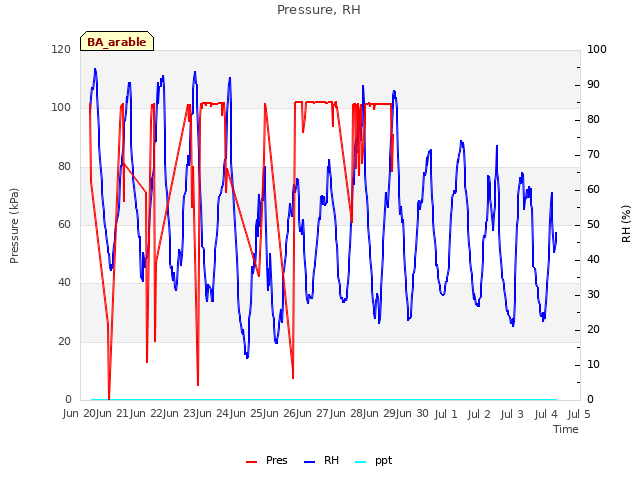Click the Jun 29 x-axis tick label
Screen dimensions: 640x480
(380, 414)
